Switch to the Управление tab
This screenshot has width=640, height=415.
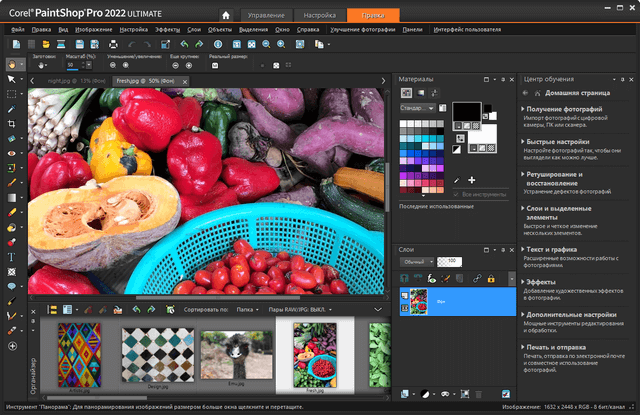[x=266, y=15]
